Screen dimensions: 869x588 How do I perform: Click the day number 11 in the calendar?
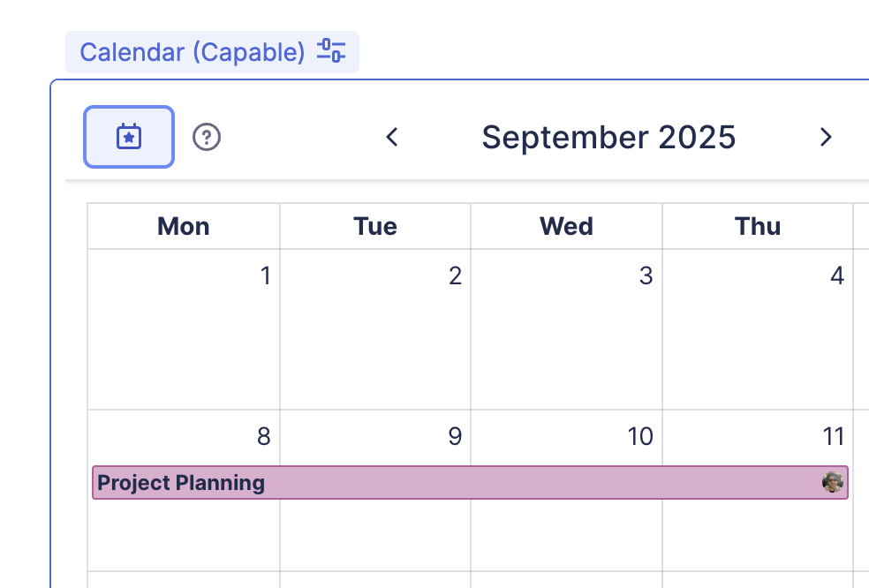click(834, 436)
